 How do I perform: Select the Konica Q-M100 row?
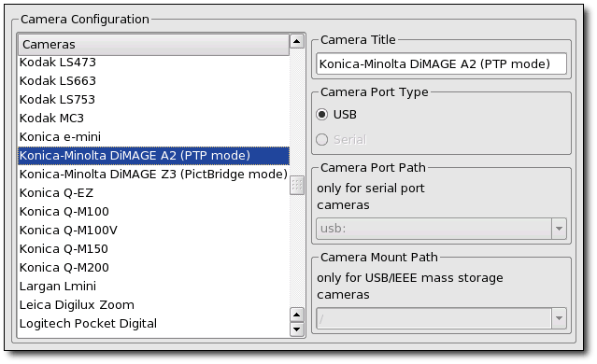[153, 212]
